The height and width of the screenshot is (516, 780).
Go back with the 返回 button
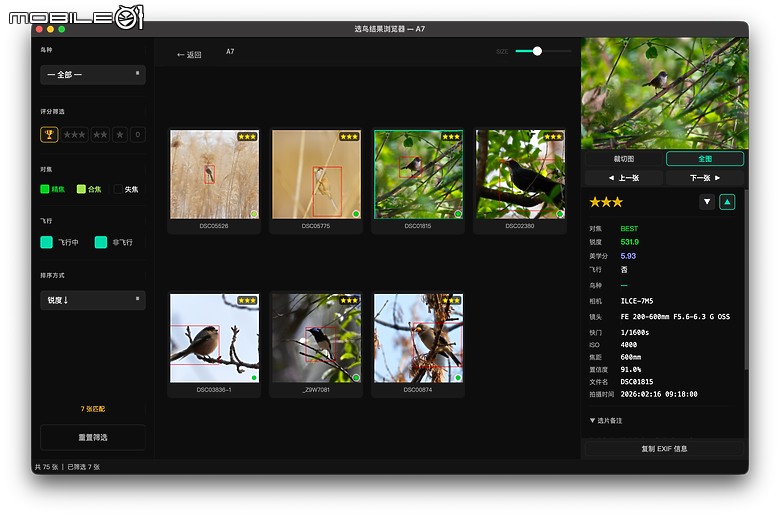tap(189, 55)
